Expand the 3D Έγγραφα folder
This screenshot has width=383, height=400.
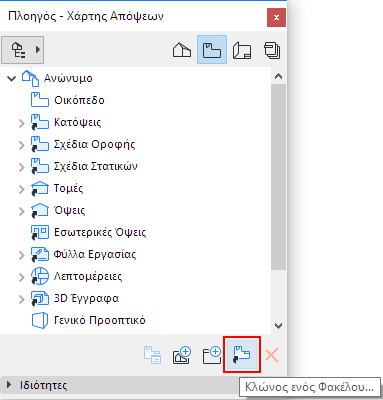point(22,299)
